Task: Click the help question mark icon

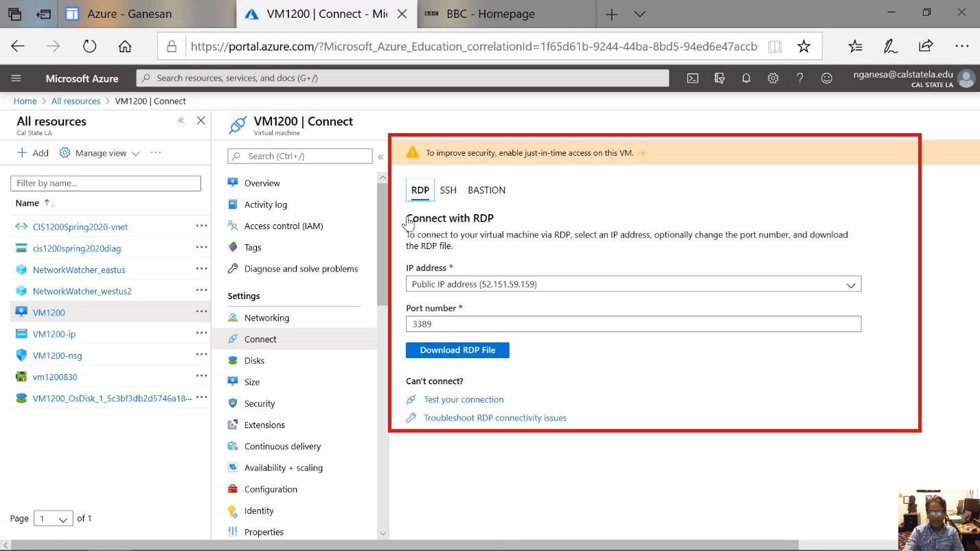Action: pyautogui.click(x=799, y=78)
